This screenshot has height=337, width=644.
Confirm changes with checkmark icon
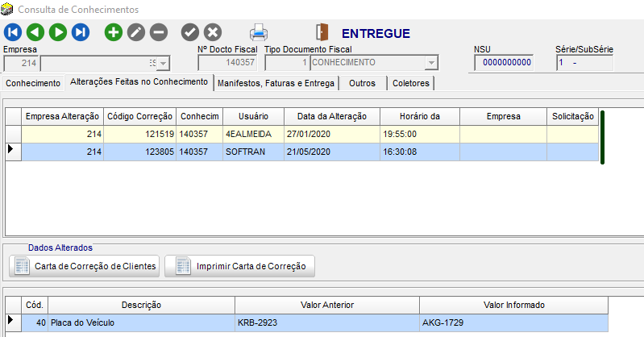click(190, 32)
